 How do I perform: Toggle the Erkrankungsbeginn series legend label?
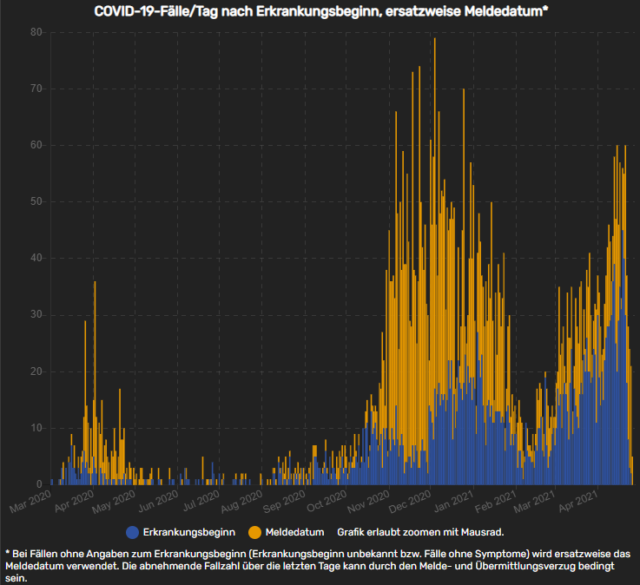[x=188, y=530]
